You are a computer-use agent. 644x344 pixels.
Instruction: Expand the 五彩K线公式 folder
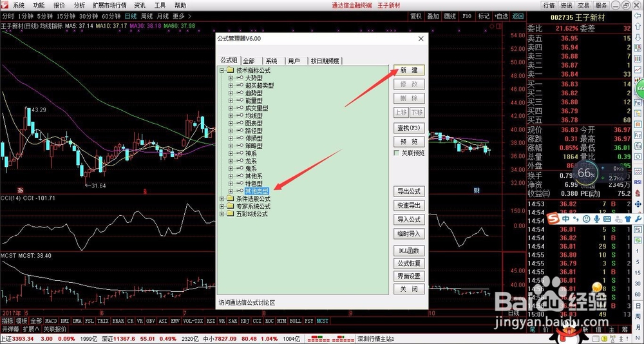pos(222,214)
